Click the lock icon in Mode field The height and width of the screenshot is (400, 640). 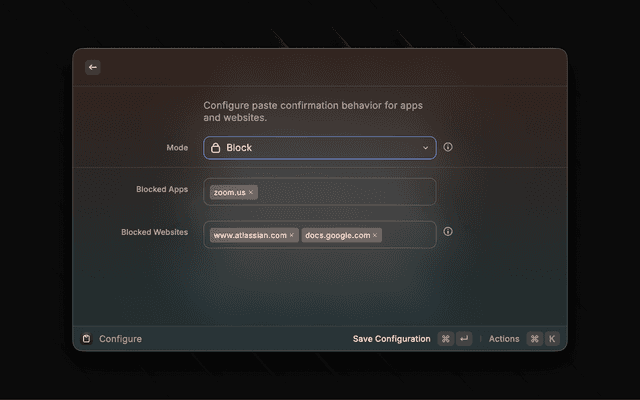(216, 148)
